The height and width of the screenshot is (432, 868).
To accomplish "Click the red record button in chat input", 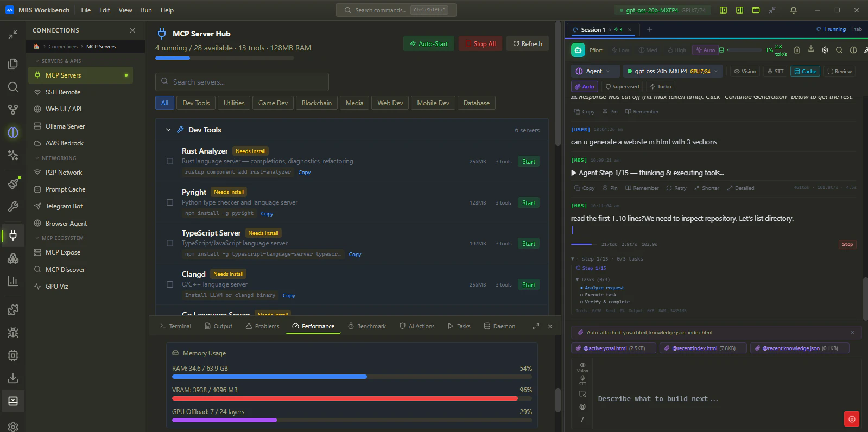I will coord(852,419).
